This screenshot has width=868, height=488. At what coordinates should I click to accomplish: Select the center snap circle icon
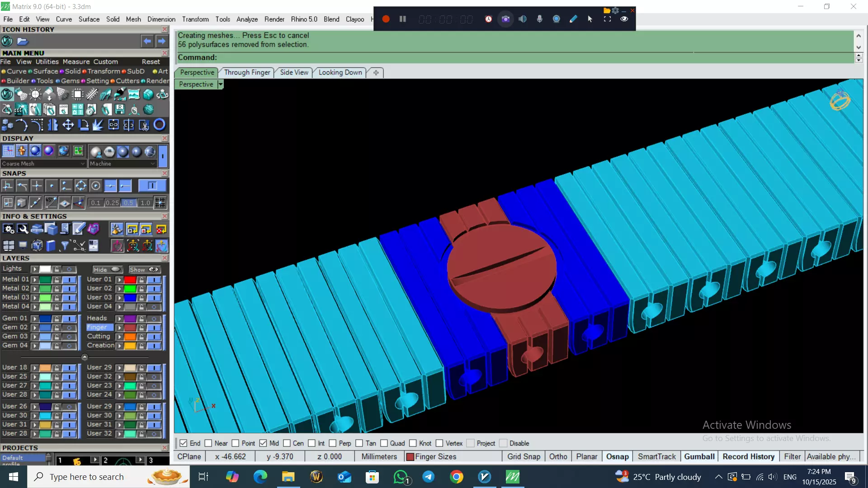coord(95,186)
